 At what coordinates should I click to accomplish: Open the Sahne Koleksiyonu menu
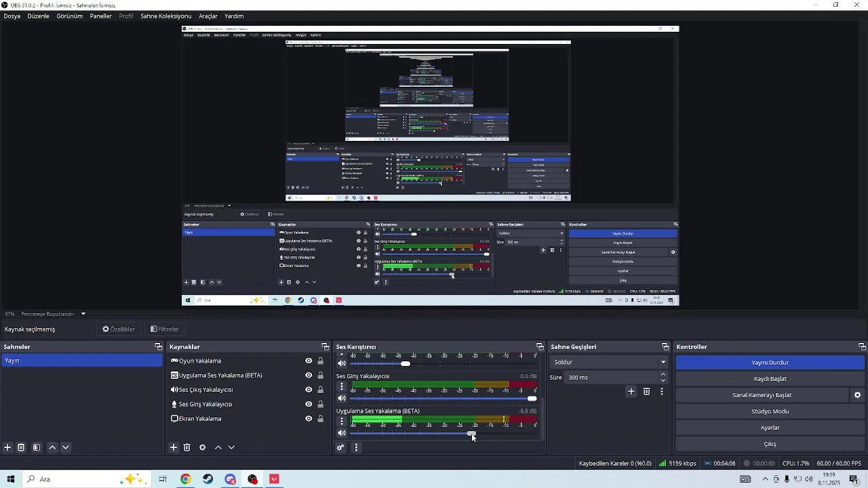[165, 16]
